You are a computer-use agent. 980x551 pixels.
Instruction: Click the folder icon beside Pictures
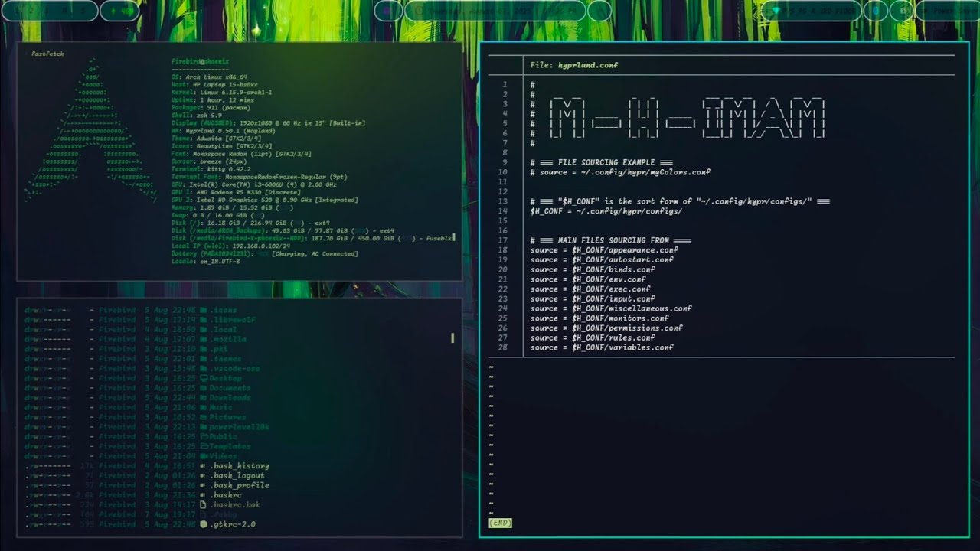pos(204,417)
